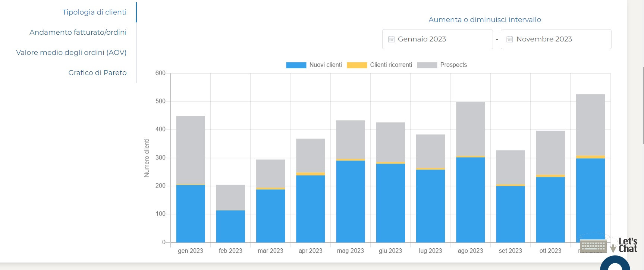644x270 pixels.
Task: Open the Let's Chat keyboard widget
Action: [x=593, y=246]
